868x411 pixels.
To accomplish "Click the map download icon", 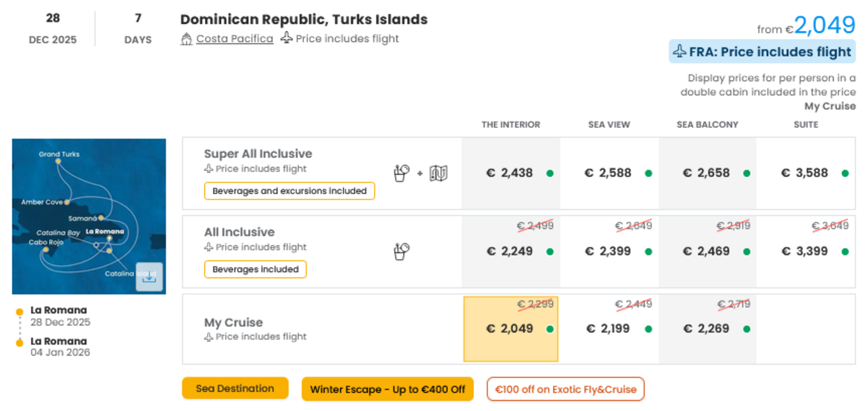I will pos(149,277).
